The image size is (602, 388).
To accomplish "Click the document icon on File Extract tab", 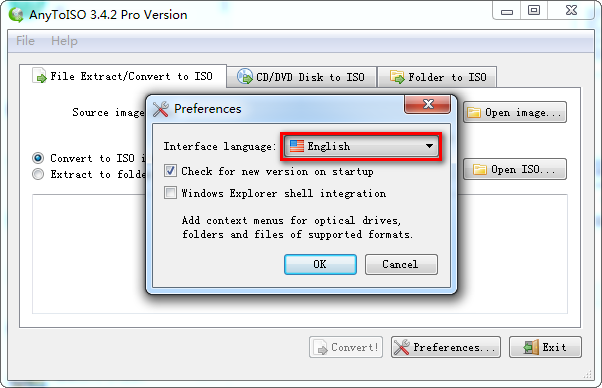I will click(x=39, y=75).
